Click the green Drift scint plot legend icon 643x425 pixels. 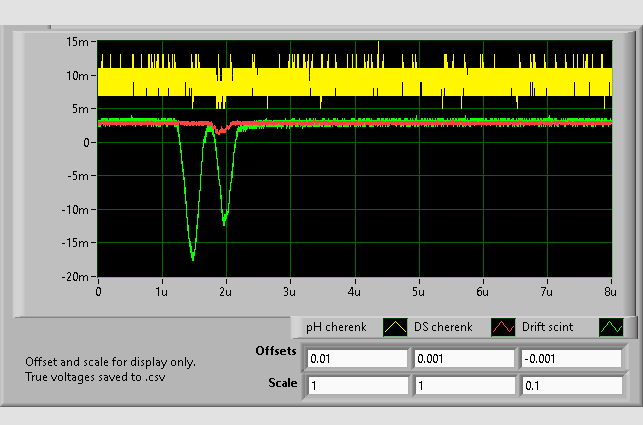tap(610, 327)
